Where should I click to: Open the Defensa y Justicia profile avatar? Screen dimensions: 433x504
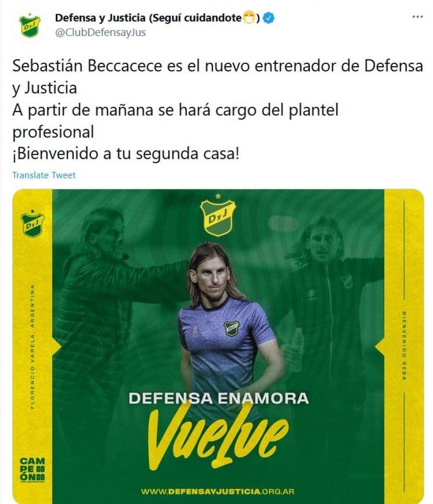(30, 26)
